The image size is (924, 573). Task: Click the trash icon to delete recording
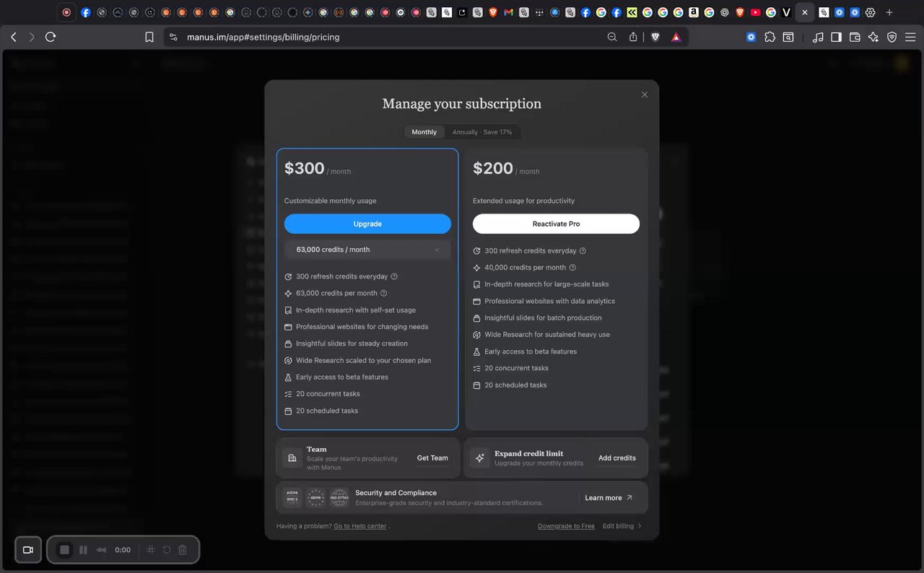click(183, 550)
